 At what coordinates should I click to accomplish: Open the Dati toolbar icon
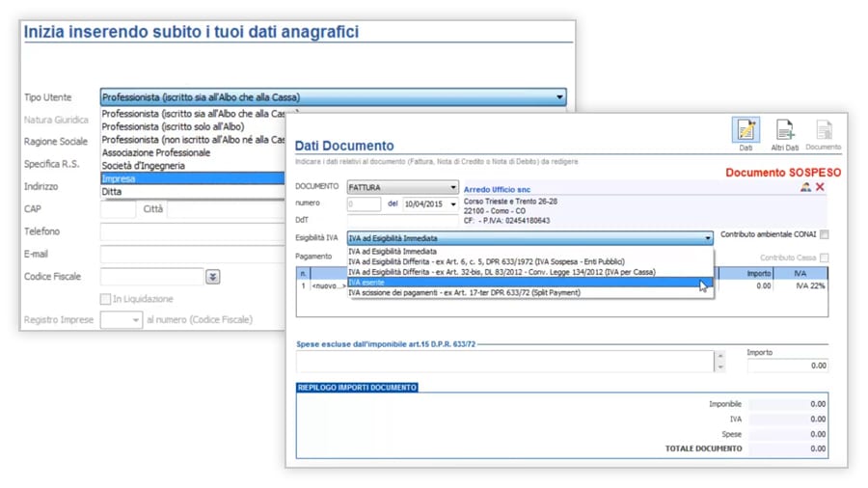click(746, 133)
